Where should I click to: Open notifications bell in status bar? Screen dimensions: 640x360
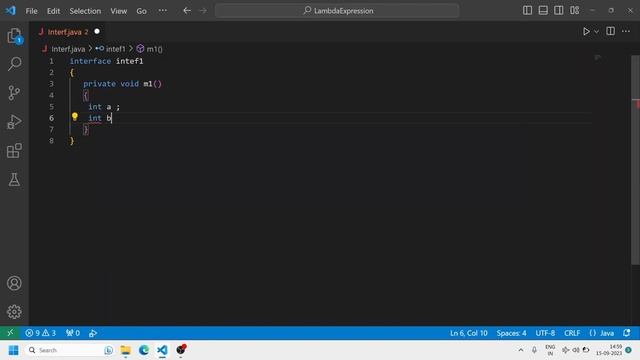click(x=627, y=333)
